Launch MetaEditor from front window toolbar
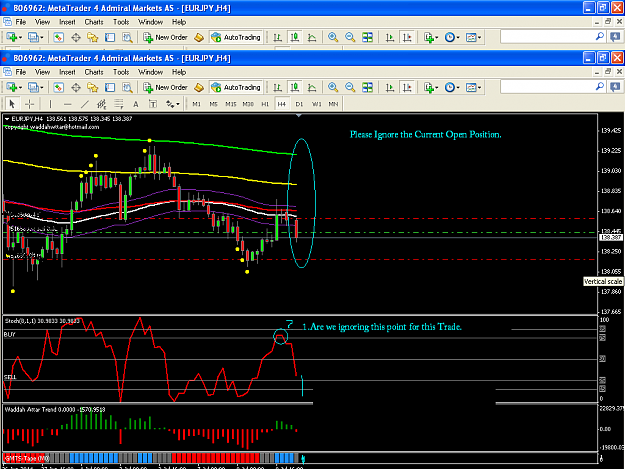This screenshot has width=625, height=469. tap(199, 87)
